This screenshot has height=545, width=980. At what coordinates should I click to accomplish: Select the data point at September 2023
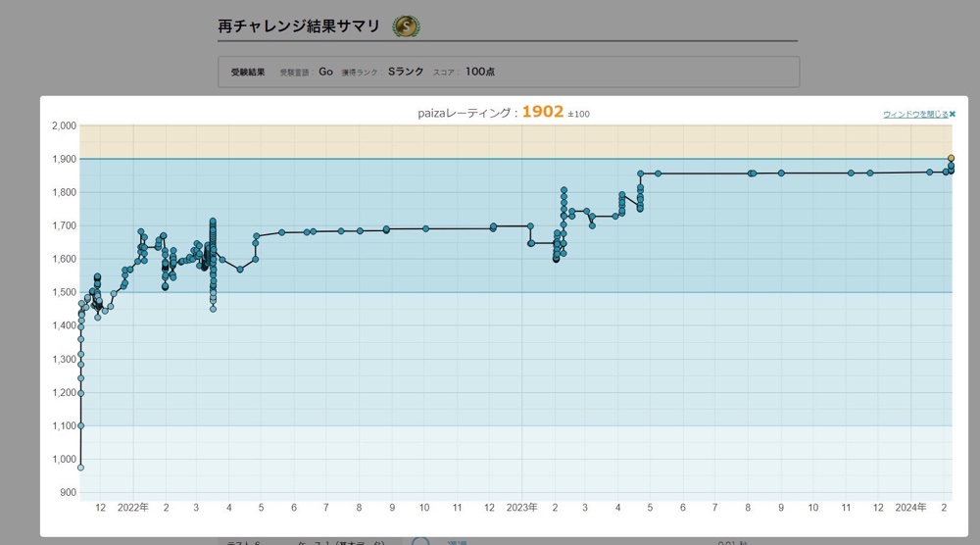coord(781,173)
